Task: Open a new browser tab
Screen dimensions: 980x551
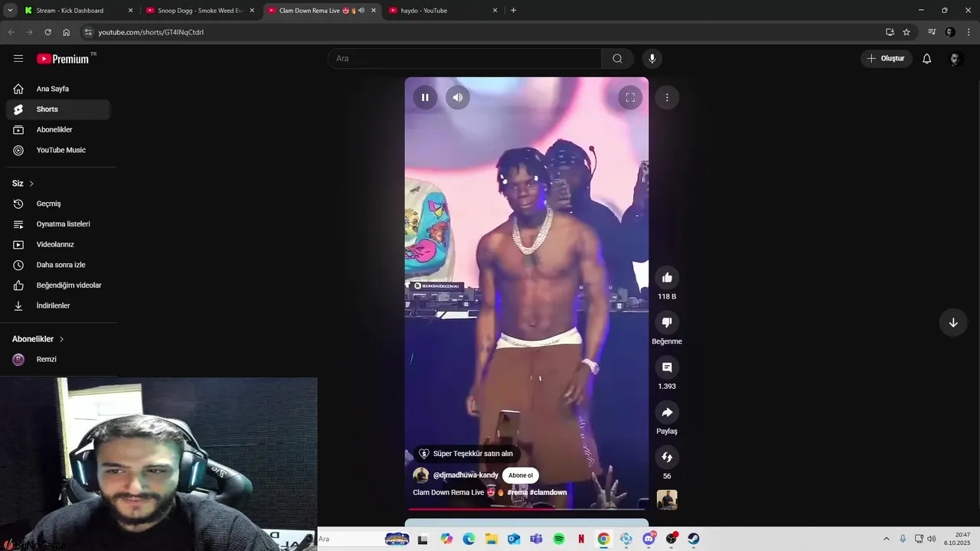Action: 513,11
